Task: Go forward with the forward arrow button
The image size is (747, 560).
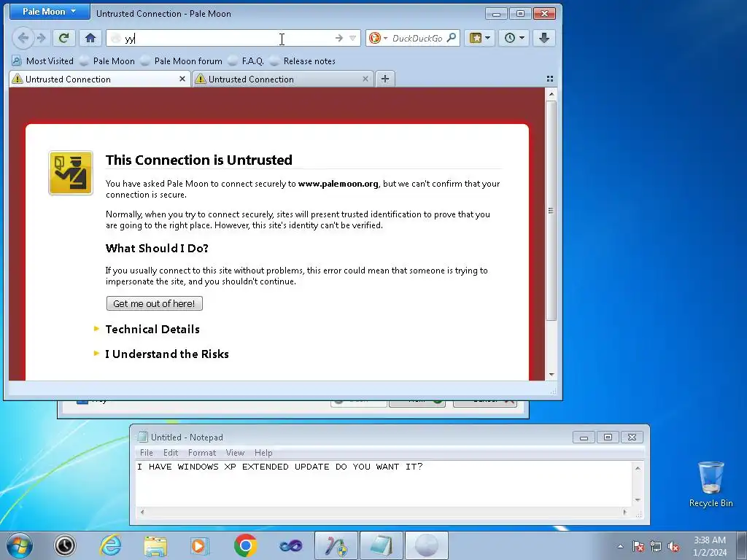Action: click(42, 38)
